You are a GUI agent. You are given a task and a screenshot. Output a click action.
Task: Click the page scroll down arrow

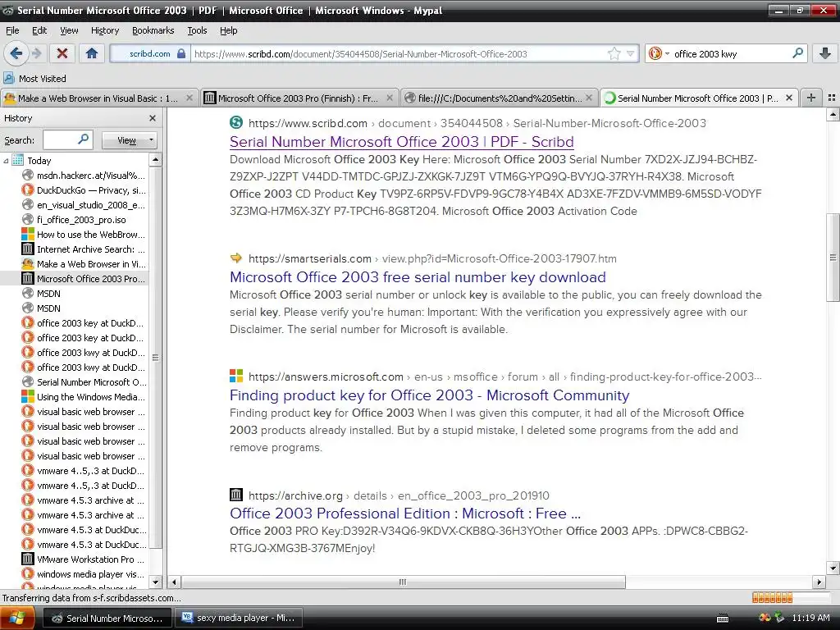coord(833,568)
